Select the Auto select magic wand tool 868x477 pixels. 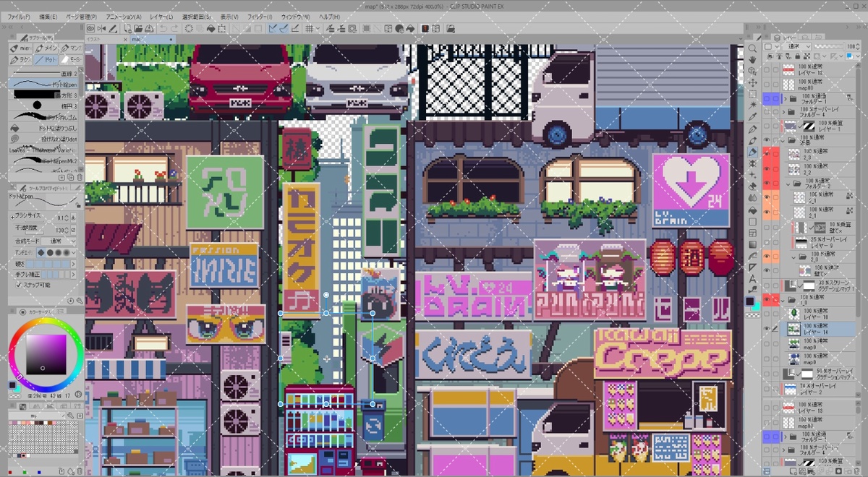[753, 106]
